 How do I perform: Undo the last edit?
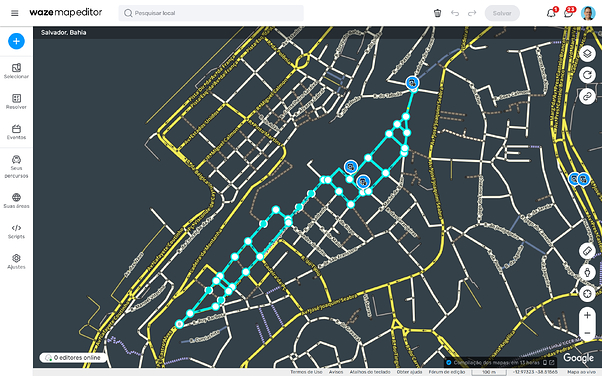click(455, 13)
